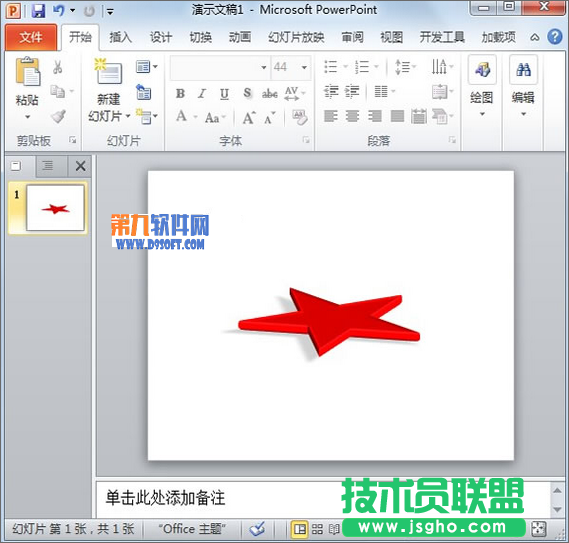Toggle Strikethrough (abc) formatting
This screenshot has height=543, width=569.
(x=270, y=94)
